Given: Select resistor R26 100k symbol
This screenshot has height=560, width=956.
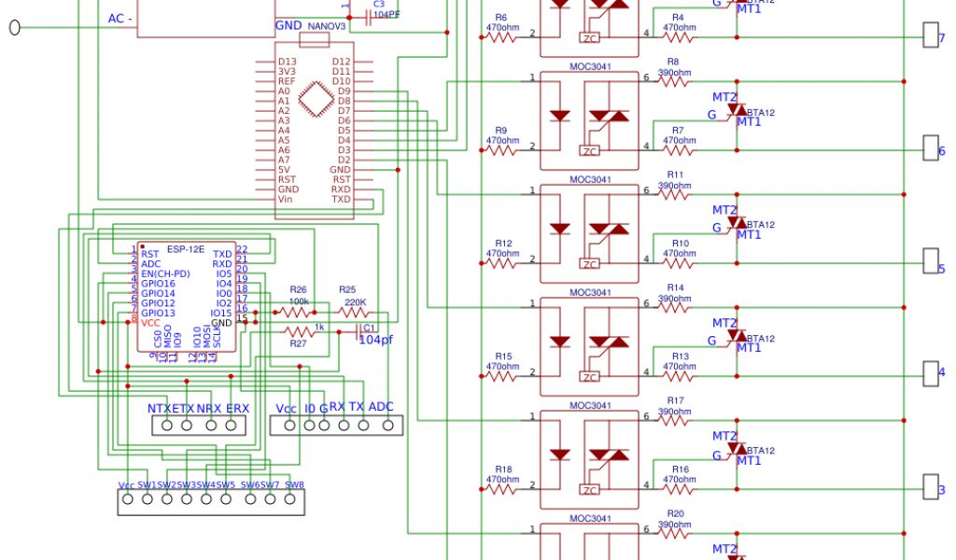Looking at the screenshot, I should pos(297,312).
